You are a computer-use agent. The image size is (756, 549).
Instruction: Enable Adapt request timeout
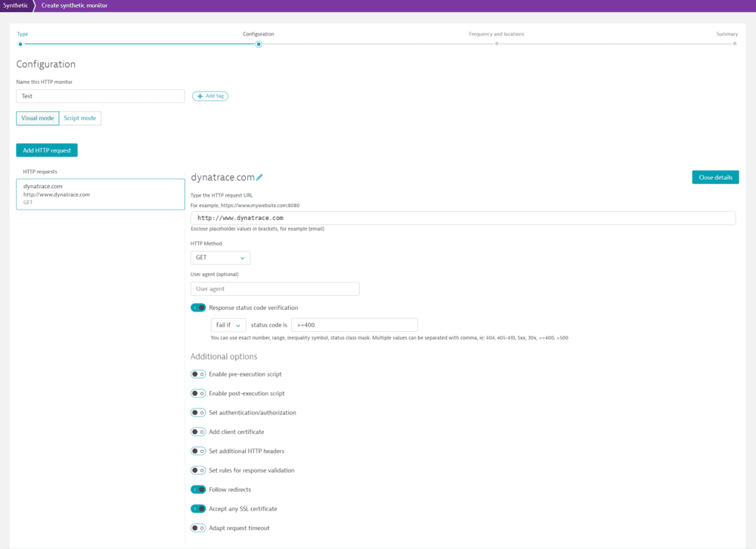click(x=198, y=527)
